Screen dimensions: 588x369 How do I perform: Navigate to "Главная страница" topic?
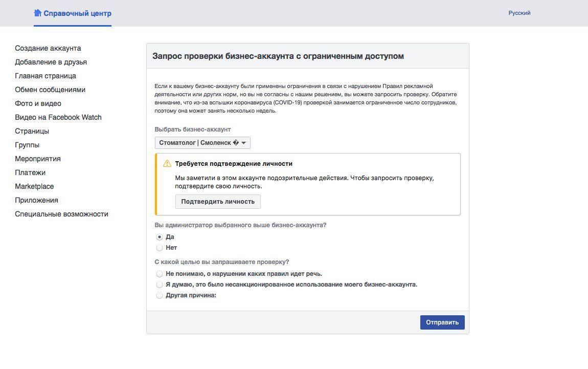tap(46, 76)
